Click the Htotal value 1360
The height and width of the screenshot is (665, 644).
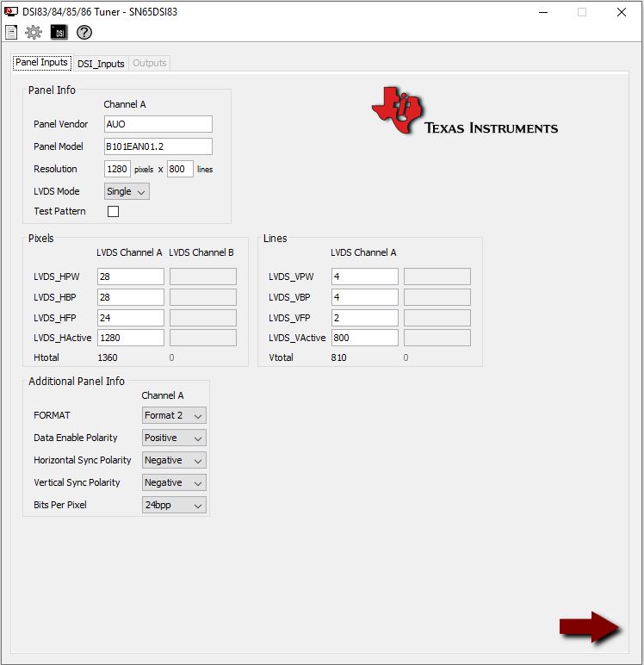(108, 357)
